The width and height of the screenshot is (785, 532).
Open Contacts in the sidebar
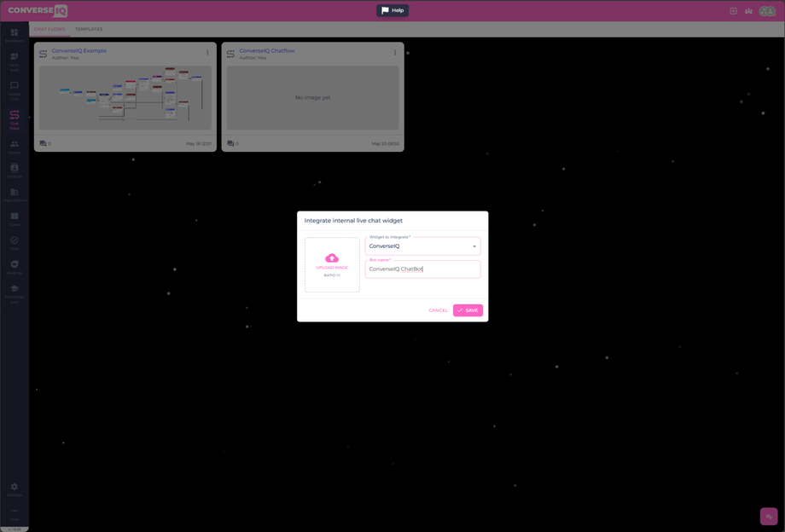[14, 171]
